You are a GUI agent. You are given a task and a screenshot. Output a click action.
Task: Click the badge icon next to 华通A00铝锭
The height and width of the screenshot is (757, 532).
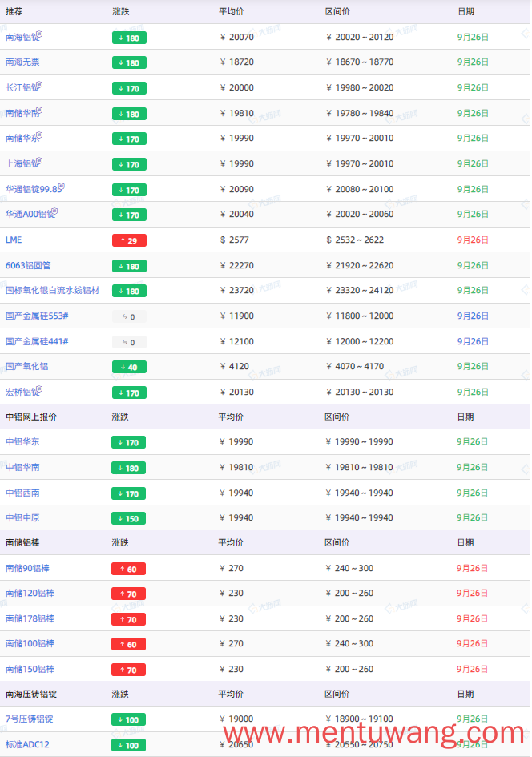coord(54,211)
